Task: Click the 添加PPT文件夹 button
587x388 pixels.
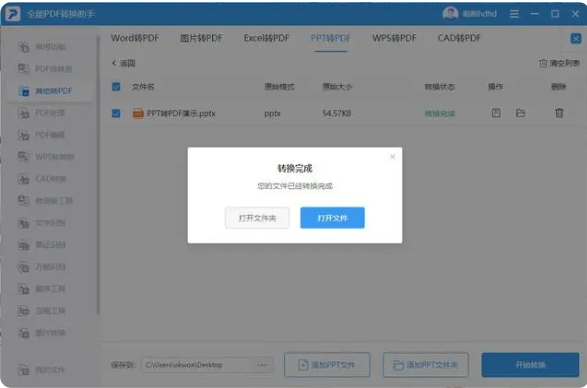Action: (426, 365)
